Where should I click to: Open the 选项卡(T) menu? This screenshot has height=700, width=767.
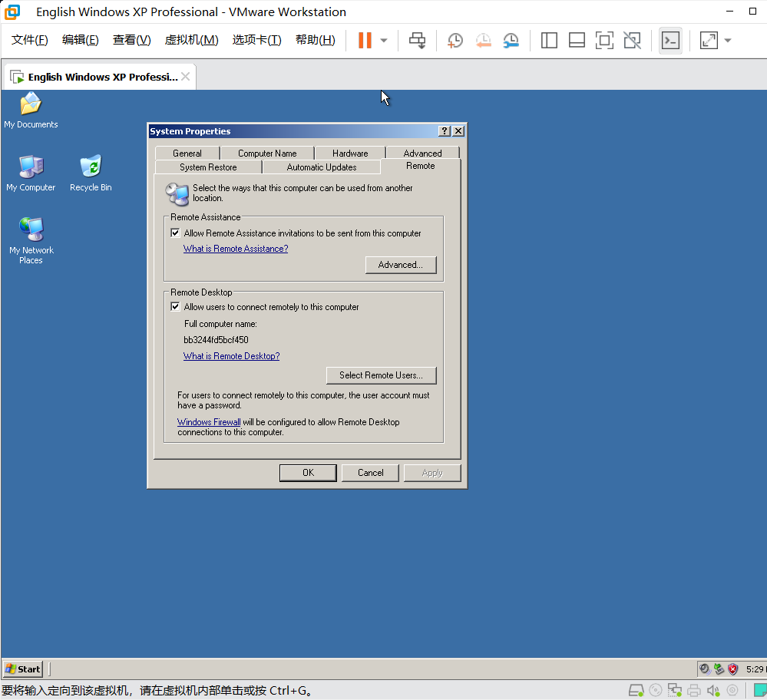click(x=256, y=40)
